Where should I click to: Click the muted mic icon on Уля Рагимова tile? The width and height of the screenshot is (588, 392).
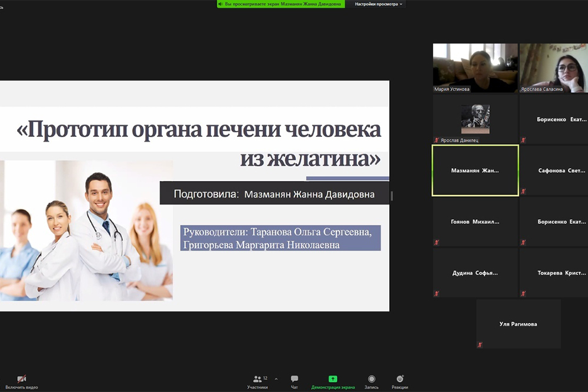click(480, 344)
